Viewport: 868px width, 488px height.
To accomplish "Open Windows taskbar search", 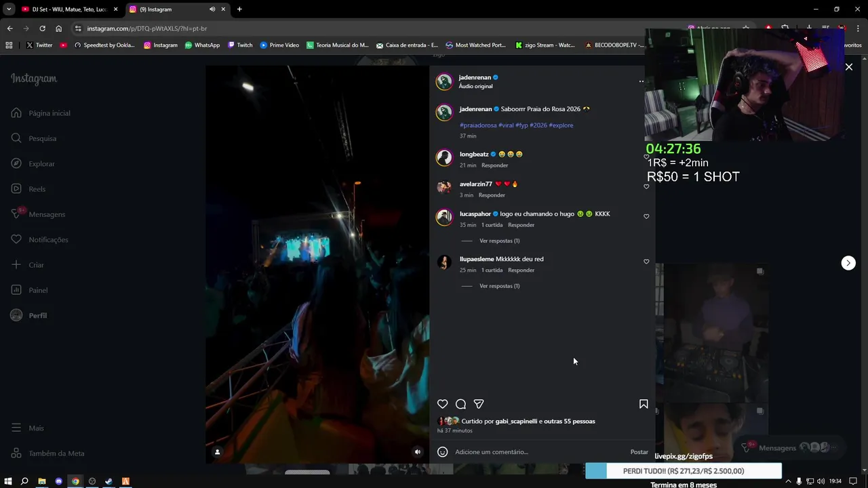I will (24, 481).
